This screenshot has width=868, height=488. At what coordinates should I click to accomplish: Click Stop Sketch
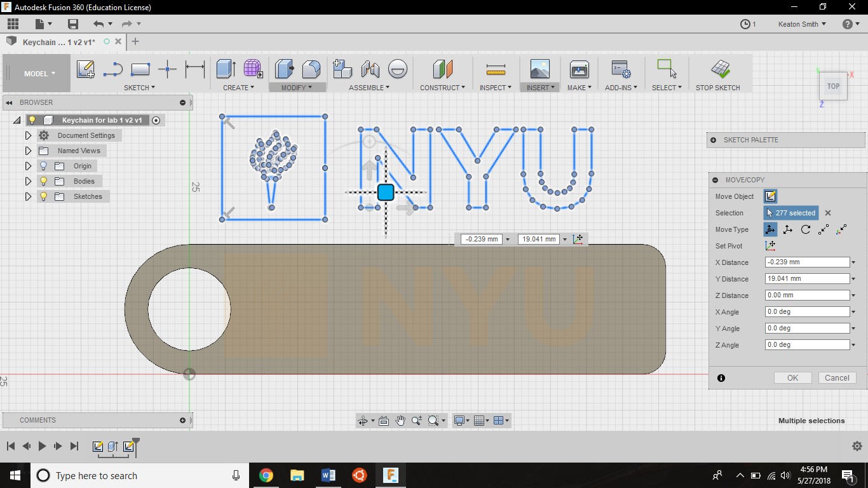717,75
